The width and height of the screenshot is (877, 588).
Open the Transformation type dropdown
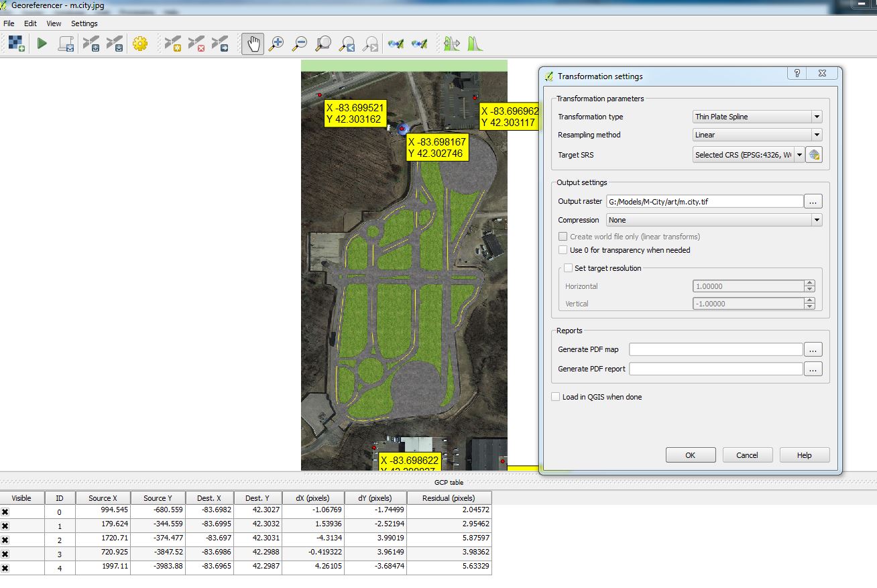757,117
